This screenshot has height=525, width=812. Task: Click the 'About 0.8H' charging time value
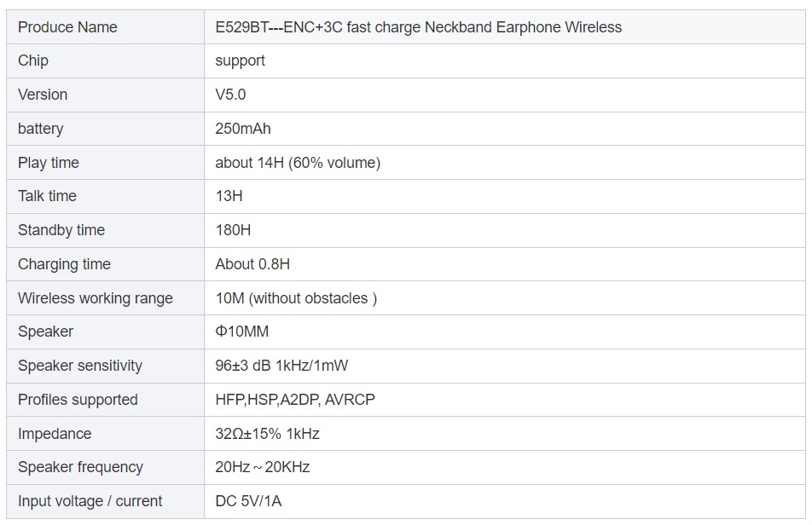pos(252,264)
